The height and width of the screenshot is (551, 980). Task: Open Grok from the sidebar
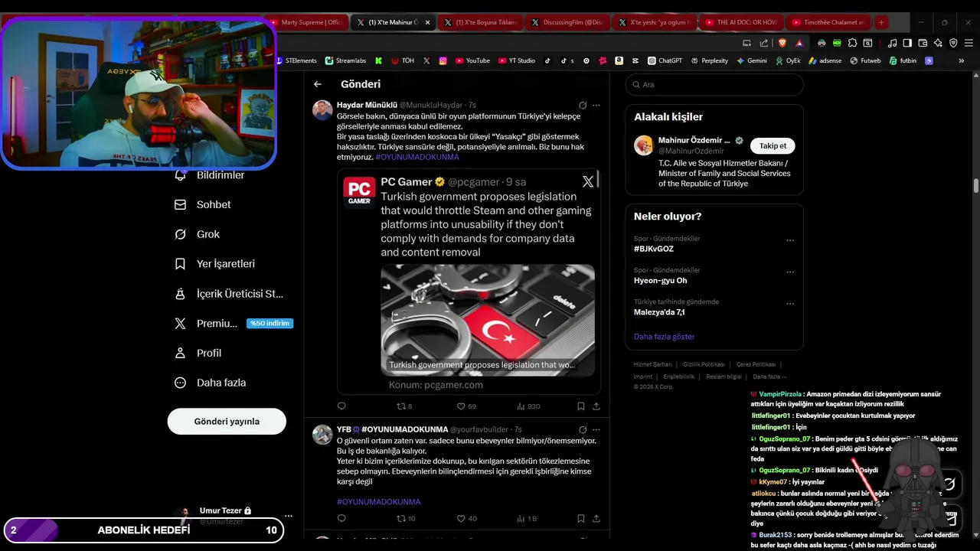coord(198,234)
